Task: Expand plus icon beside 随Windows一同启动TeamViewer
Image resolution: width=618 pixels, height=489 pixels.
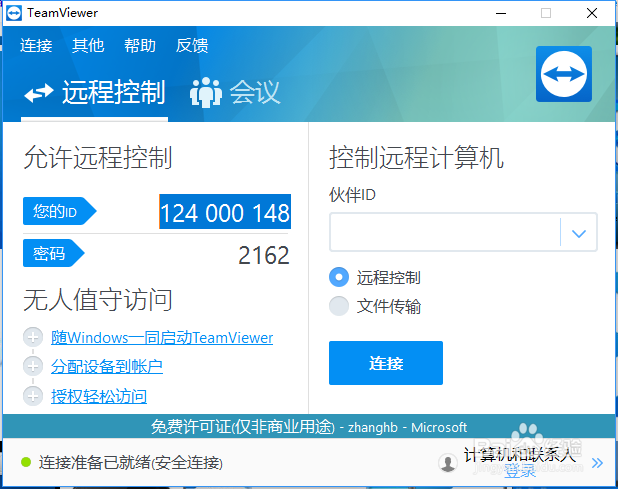Action: [x=33, y=337]
